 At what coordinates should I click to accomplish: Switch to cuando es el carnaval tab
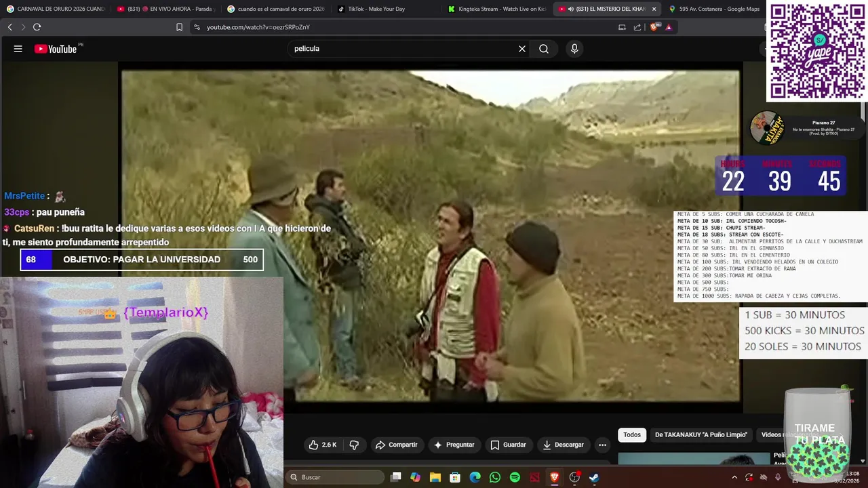click(275, 9)
